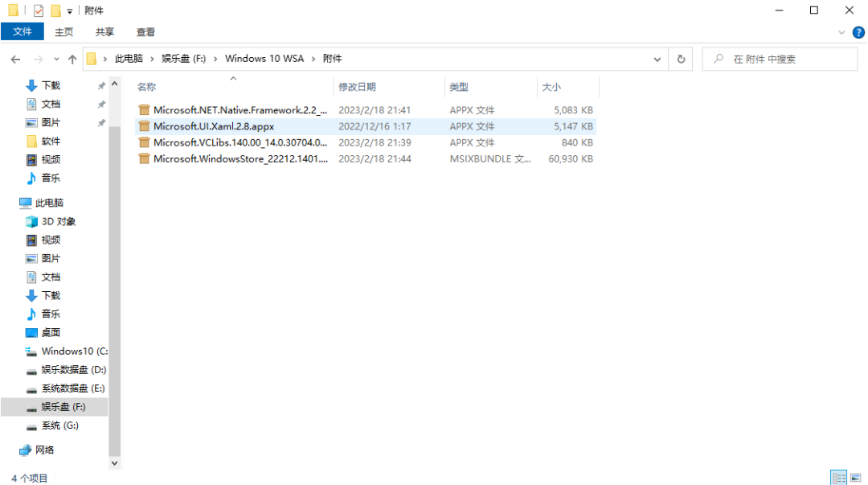Expand chevron after Windows 10 WSA breadcrumb
Viewport: 868px width, 485px height.
click(x=314, y=59)
